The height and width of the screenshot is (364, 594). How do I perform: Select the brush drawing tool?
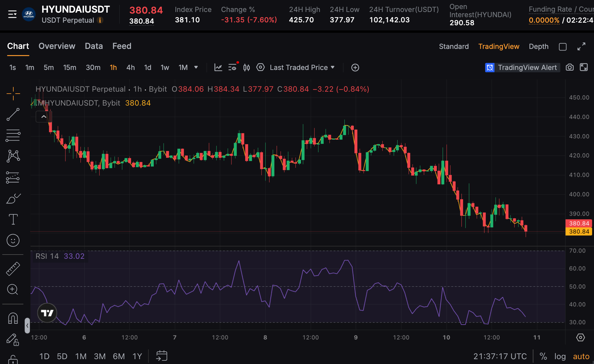pyautogui.click(x=13, y=199)
